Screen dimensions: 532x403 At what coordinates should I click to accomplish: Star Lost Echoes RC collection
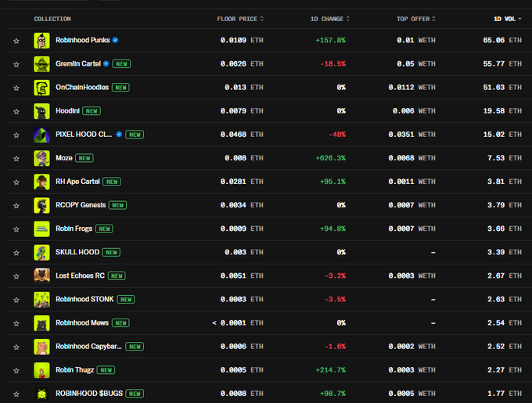point(16,277)
